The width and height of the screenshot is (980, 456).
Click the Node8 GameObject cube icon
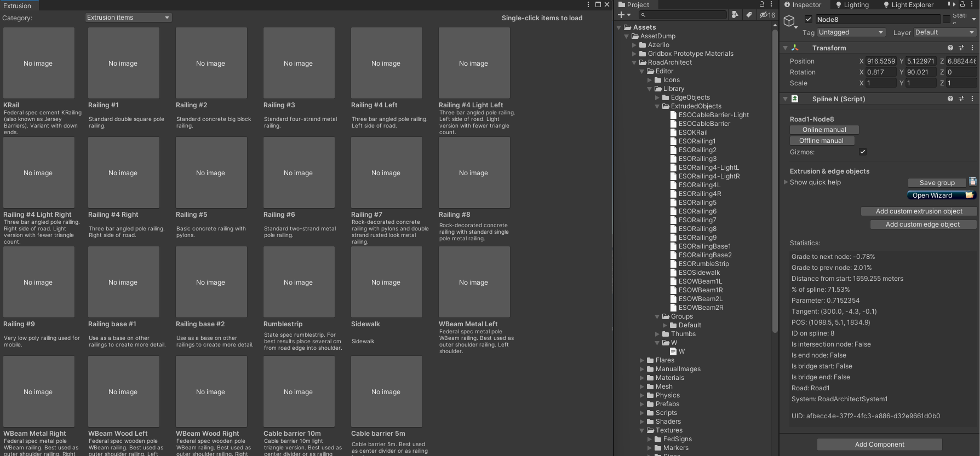click(x=789, y=21)
